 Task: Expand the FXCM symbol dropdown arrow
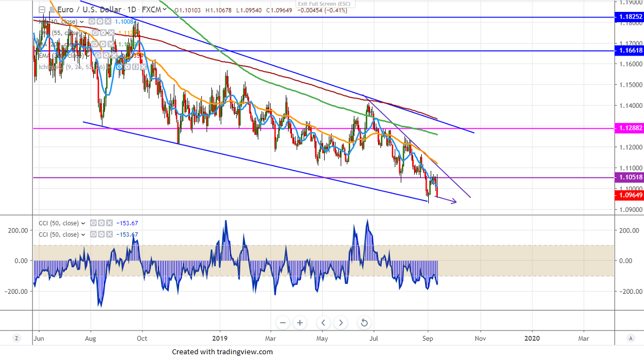[x=164, y=9]
